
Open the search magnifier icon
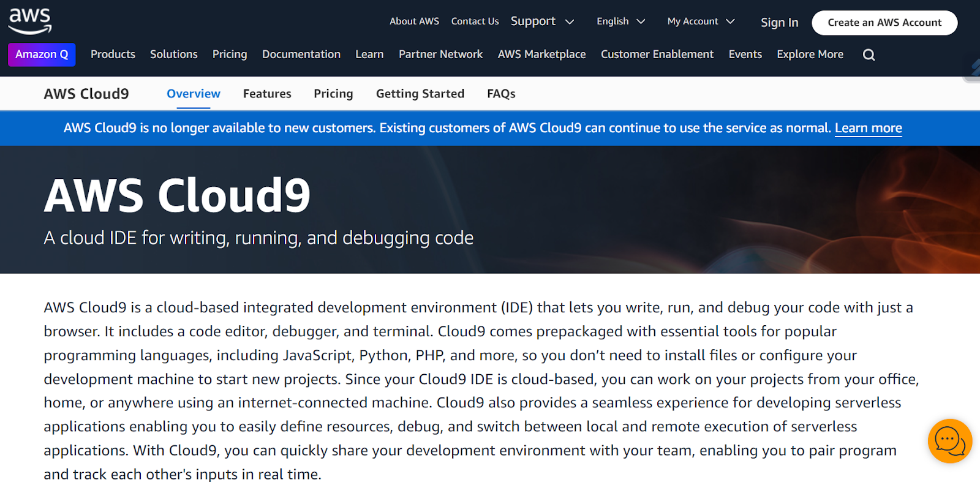(869, 55)
